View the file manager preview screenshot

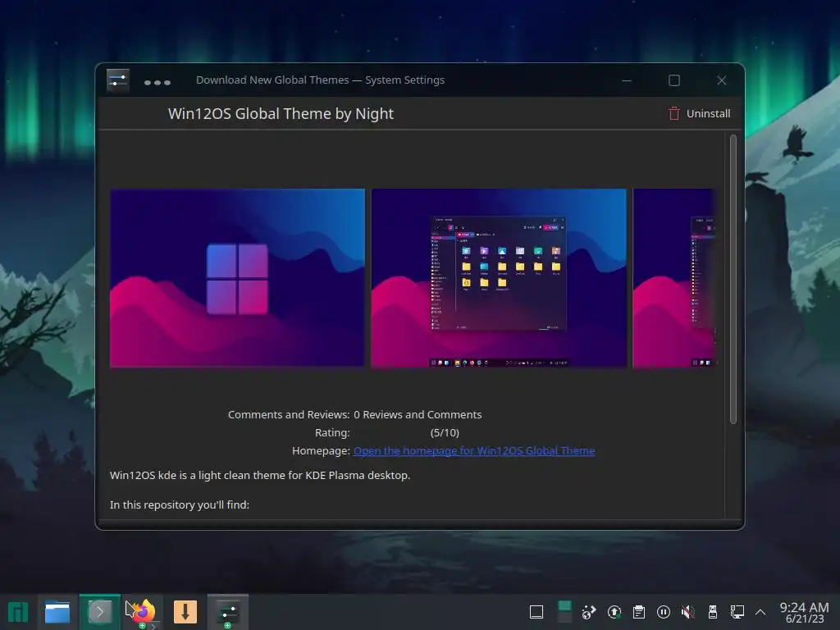click(499, 278)
